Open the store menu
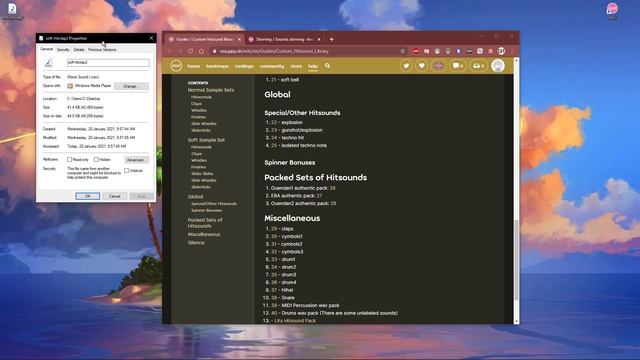The image size is (640, 360). click(296, 66)
